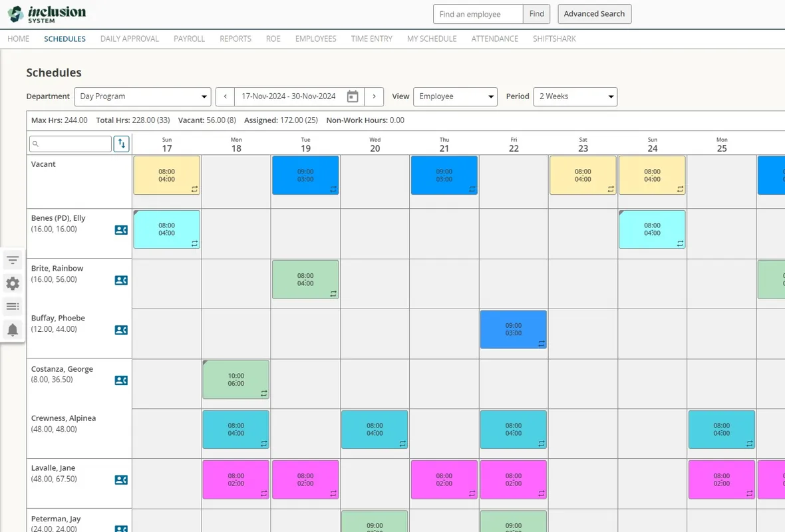This screenshot has width=785, height=532.
Task: Open the filter panel in the left sidebar
Action: click(12, 260)
